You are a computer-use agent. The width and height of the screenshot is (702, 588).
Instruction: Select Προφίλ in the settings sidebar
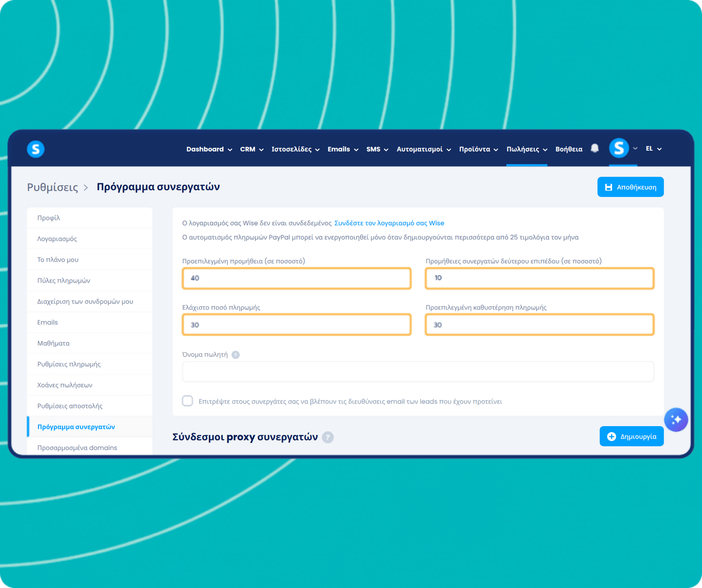click(x=90, y=218)
